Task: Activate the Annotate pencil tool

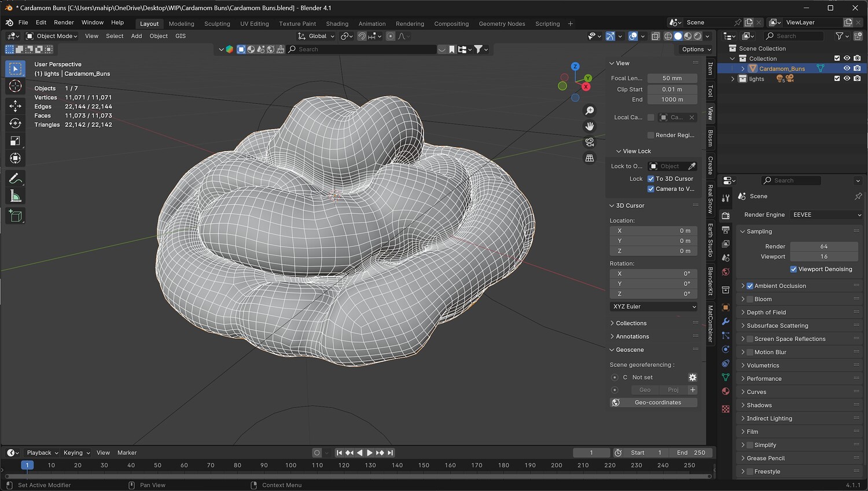Action: point(16,178)
